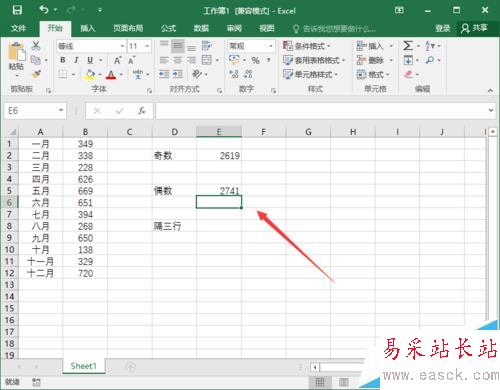Toggle Underline formatting
This screenshot has height=390, width=500.
point(90,60)
